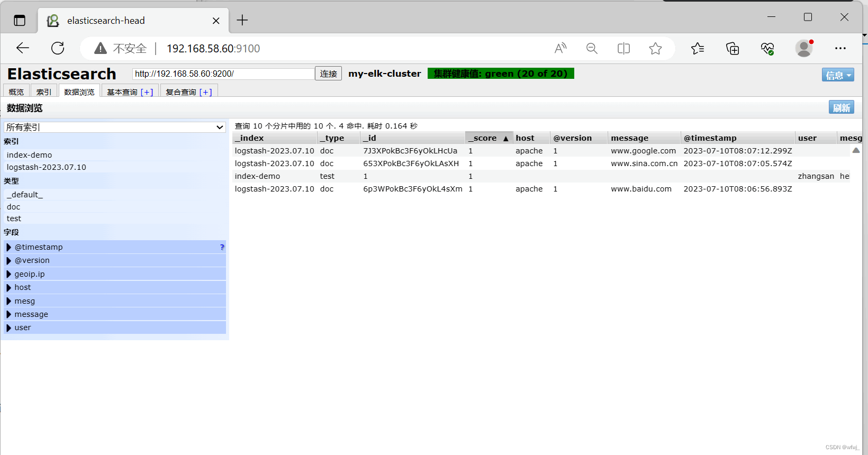Open the 基本查询 basic query tab

[122, 92]
